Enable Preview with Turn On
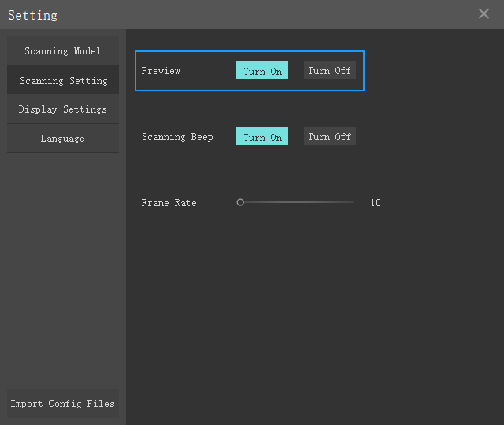 (262, 70)
